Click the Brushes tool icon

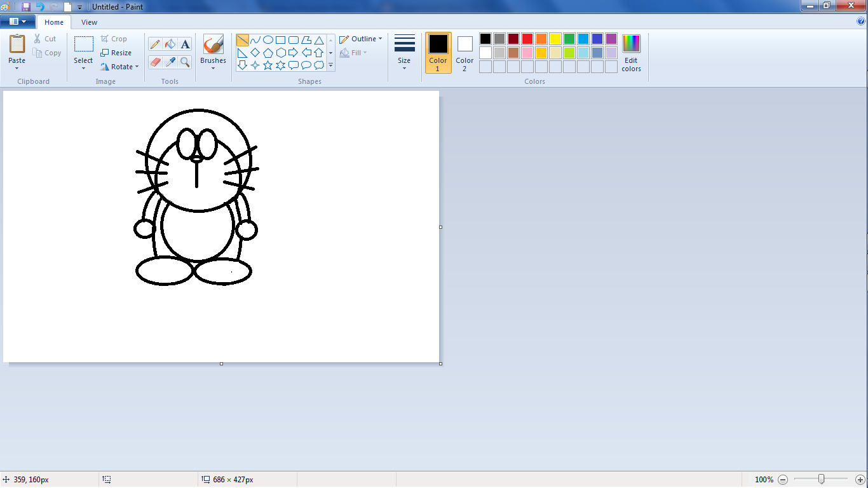click(213, 44)
